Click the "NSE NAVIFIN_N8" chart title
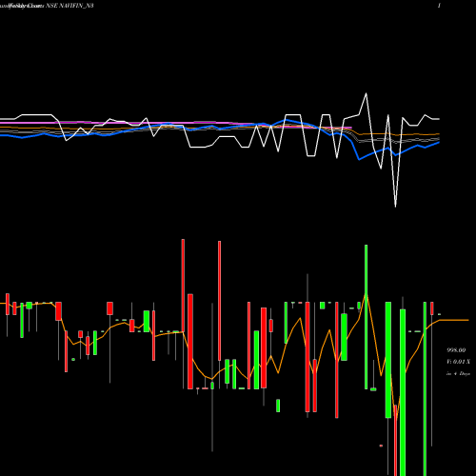This screenshot has height=476, width=476. [x=69, y=6]
